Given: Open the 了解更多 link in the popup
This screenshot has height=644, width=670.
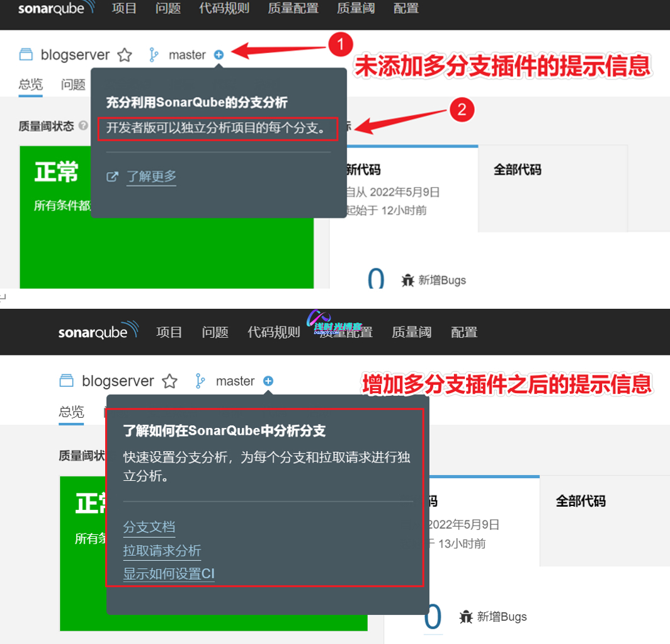Looking at the screenshot, I should 152,176.
